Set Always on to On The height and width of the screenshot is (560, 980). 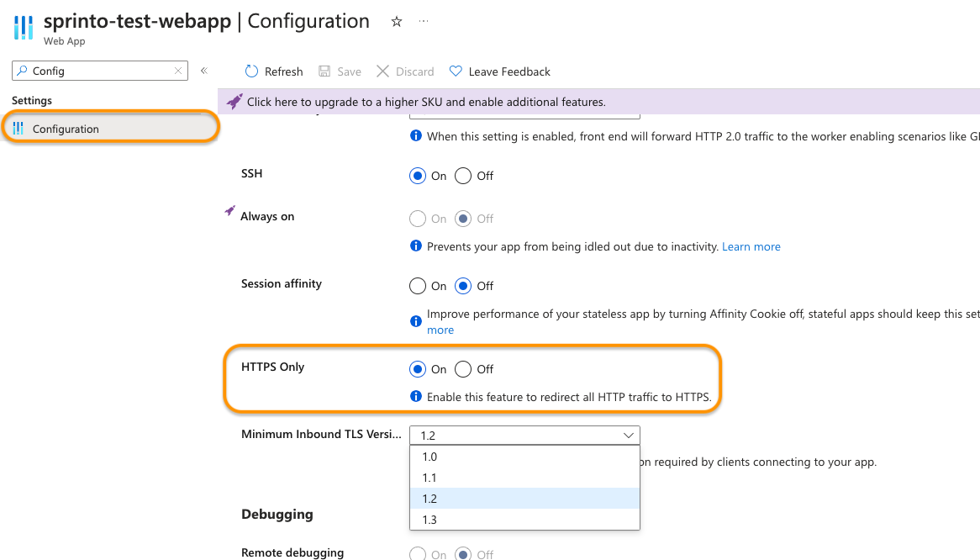[x=418, y=219]
